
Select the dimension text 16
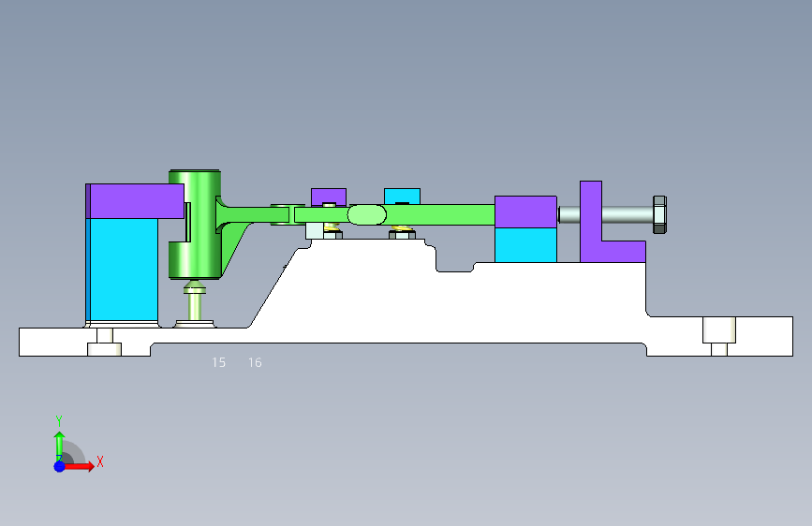[x=255, y=362]
